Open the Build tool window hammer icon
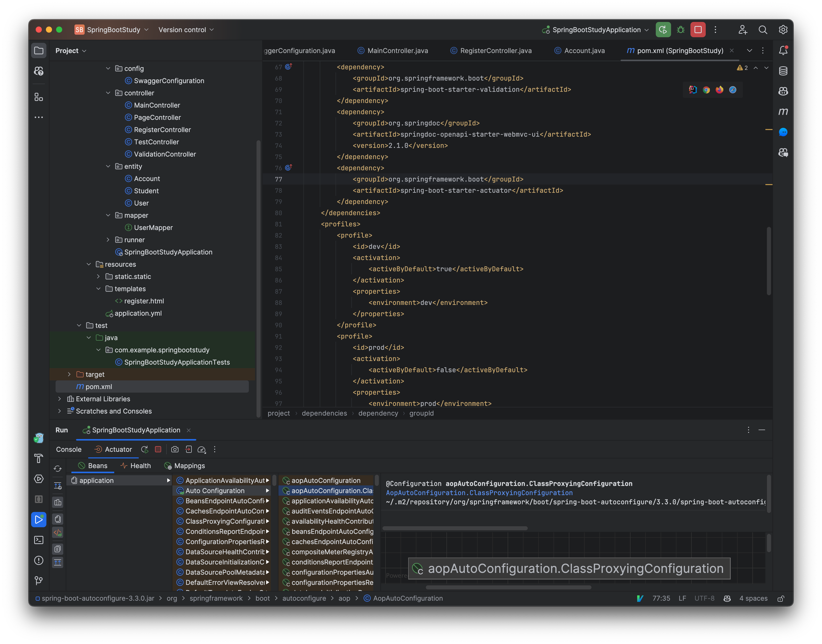 [x=38, y=458]
